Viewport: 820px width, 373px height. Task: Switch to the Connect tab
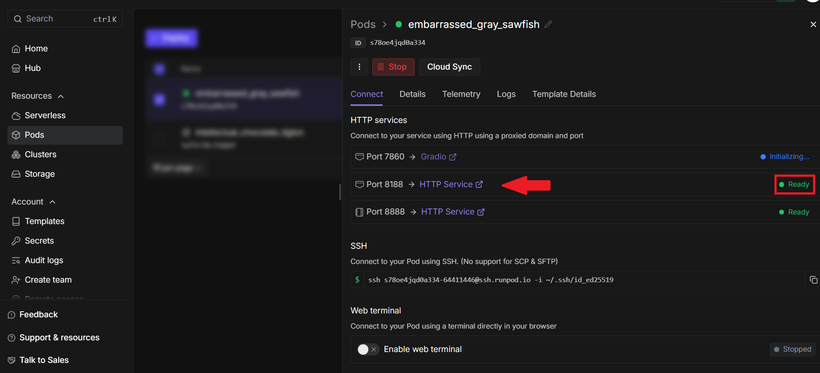point(367,95)
